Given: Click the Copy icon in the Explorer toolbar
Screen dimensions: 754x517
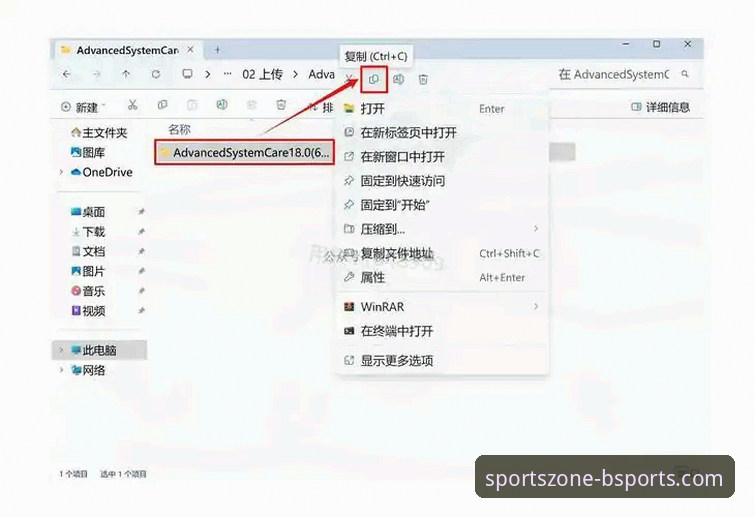Looking at the screenshot, I should [163, 105].
